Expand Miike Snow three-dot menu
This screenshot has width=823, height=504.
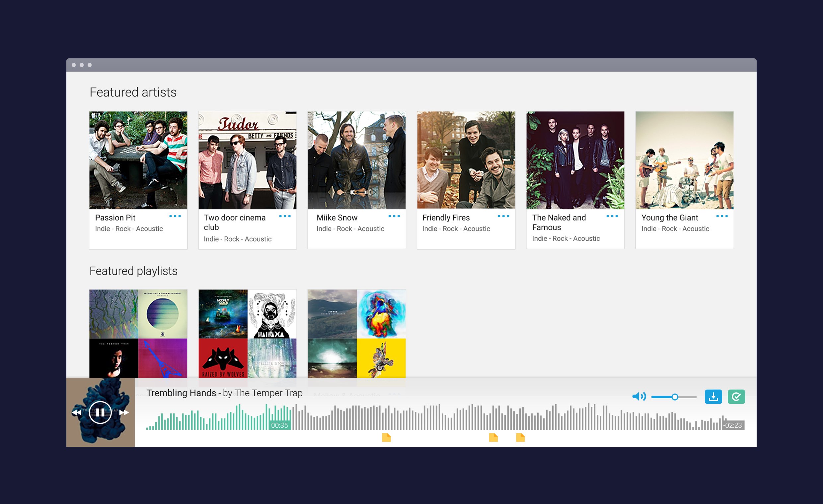(x=394, y=216)
